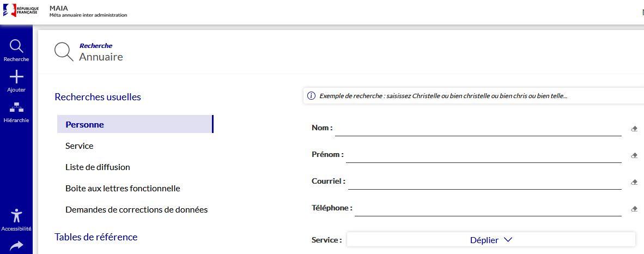Select the Service search type
Viewport: 644px width, 254px height.
79,146
